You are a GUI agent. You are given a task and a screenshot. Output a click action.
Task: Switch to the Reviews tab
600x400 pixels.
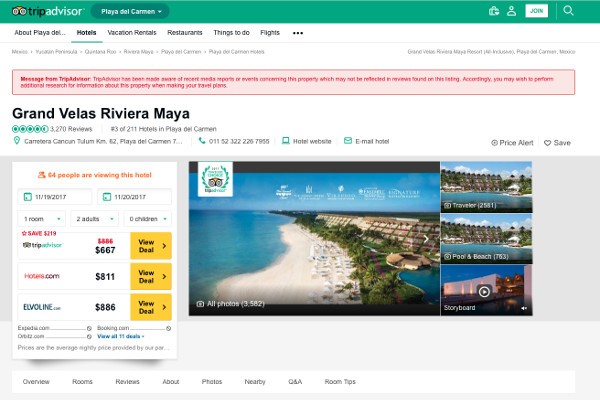point(127,382)
